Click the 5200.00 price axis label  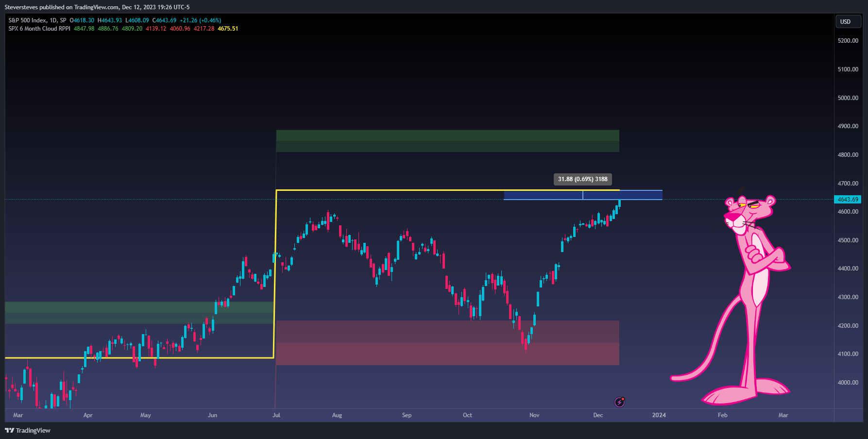pyautogui.click(x=848, y=41)
